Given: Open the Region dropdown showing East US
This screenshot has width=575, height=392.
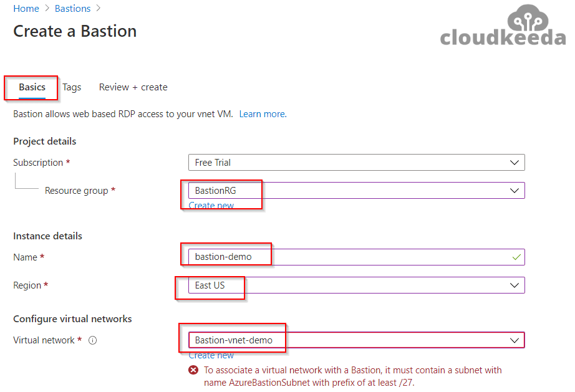Looking at the screenshot, I should pos(514,285).
